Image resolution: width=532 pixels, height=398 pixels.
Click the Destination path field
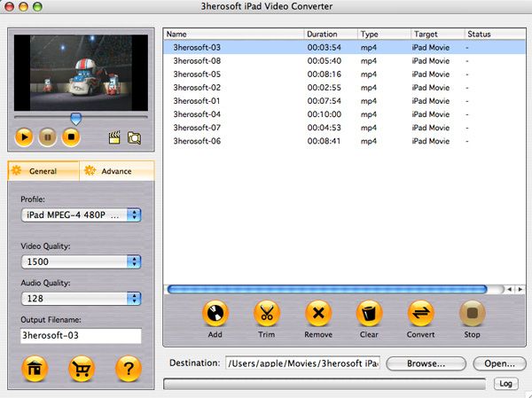pyautogui.click(x=302, y=363)
